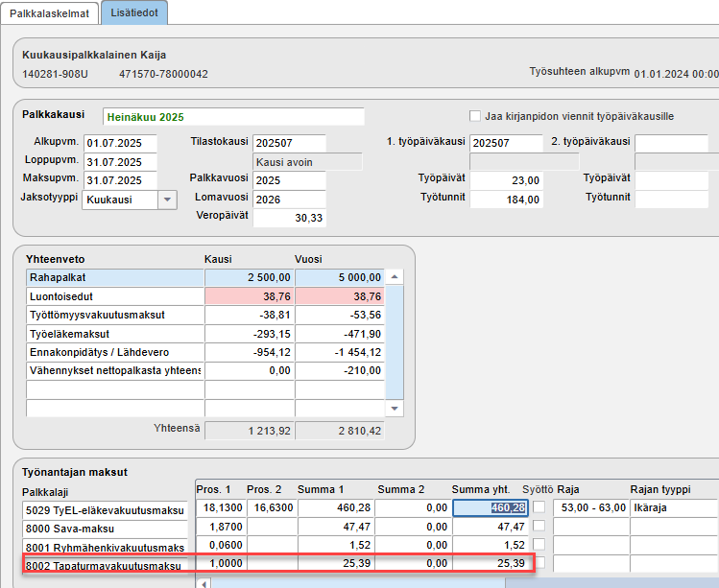This screenshot has height=588, width=719.
Task: Click the Työtunnit field showing 184,00
Action: (507, 199)
